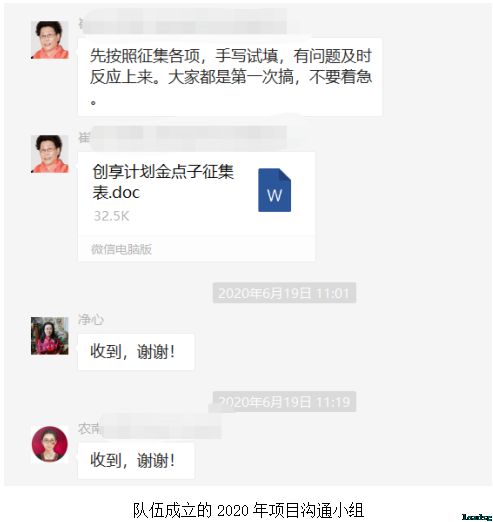493x522 pixels.
Task: Click the 2020年6月19日 11:01 timestamp
Action: [284, 293]
